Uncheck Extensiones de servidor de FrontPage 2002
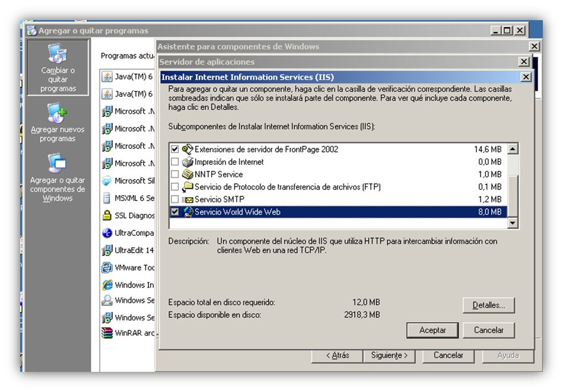Screen dimensions: 563x392 (175, 149)
